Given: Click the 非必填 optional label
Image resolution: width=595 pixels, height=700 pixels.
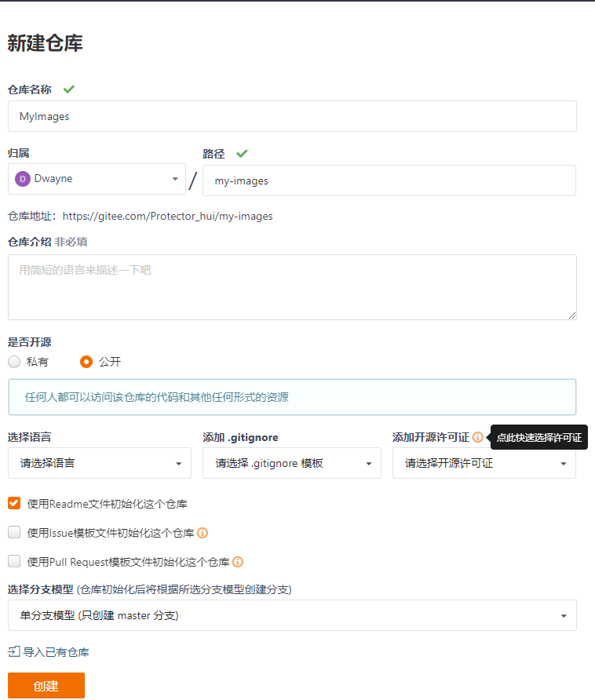Looking at the screenshot, I should (x=71, y=242).
